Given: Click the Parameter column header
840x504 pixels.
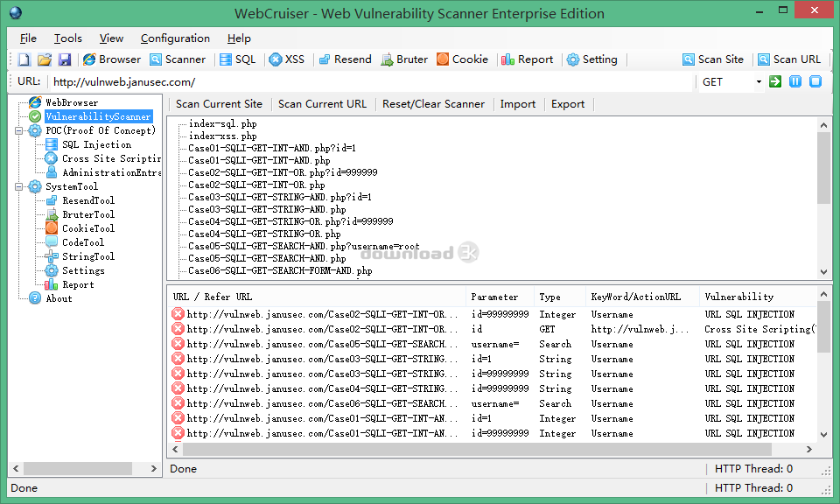Looking at the screenshot, I should 500,297.
